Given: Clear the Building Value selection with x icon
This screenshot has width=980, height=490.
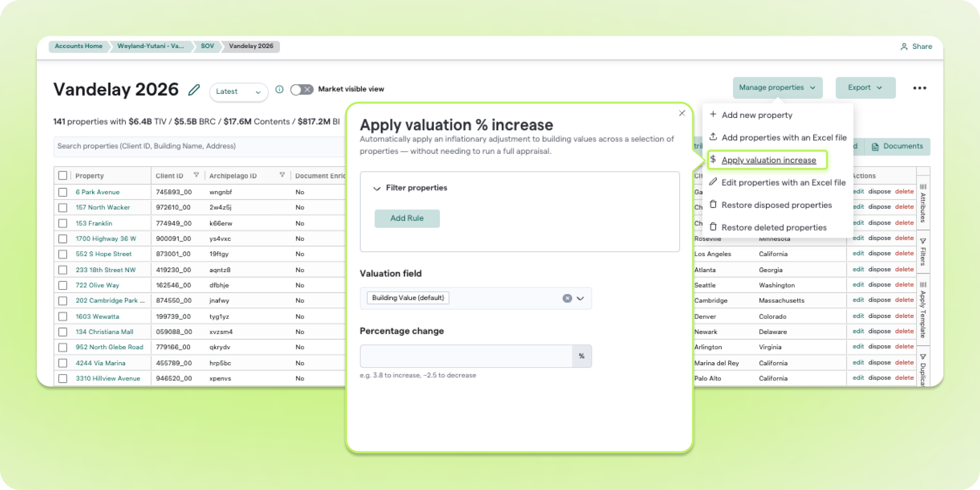Looking at the screenshot, I should (x=567, y=298).
